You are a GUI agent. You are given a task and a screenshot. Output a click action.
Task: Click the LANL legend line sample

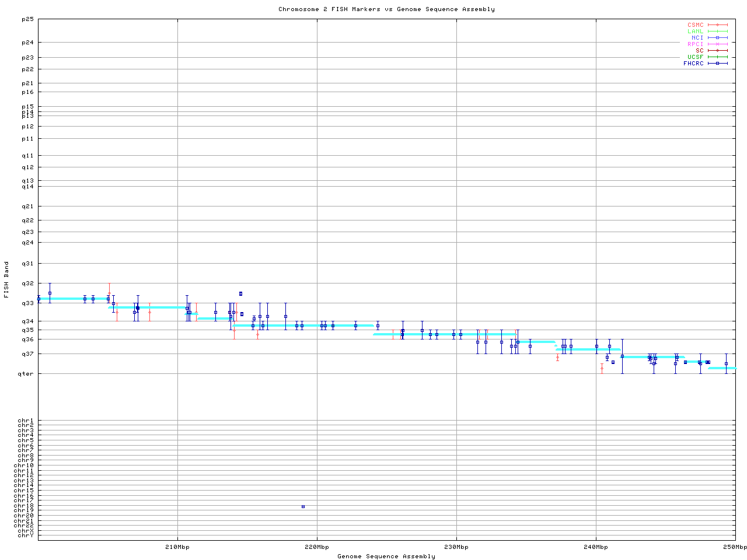pos(717,32)
